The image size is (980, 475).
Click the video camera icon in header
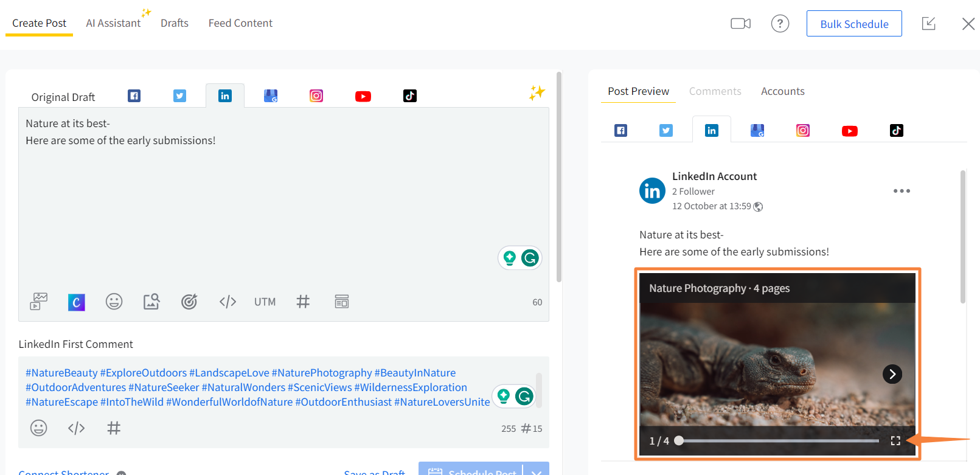[740, 24]
